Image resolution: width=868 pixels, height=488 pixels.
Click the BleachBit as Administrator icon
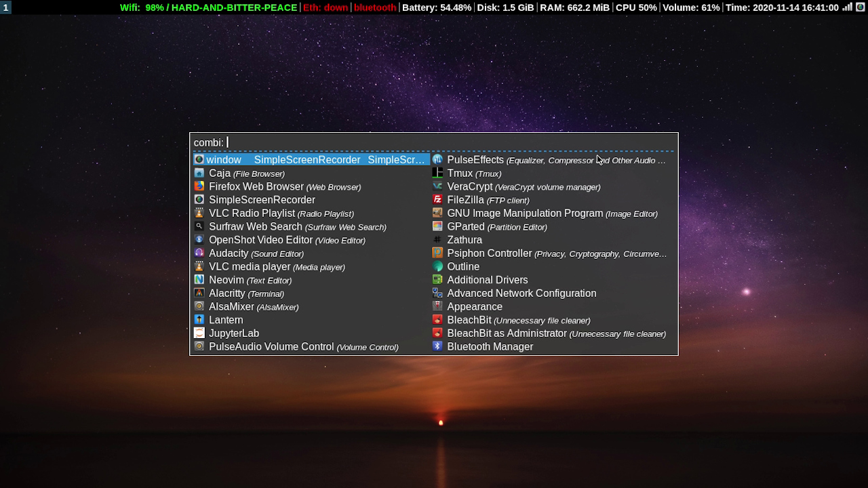click(x=437, y=333)
